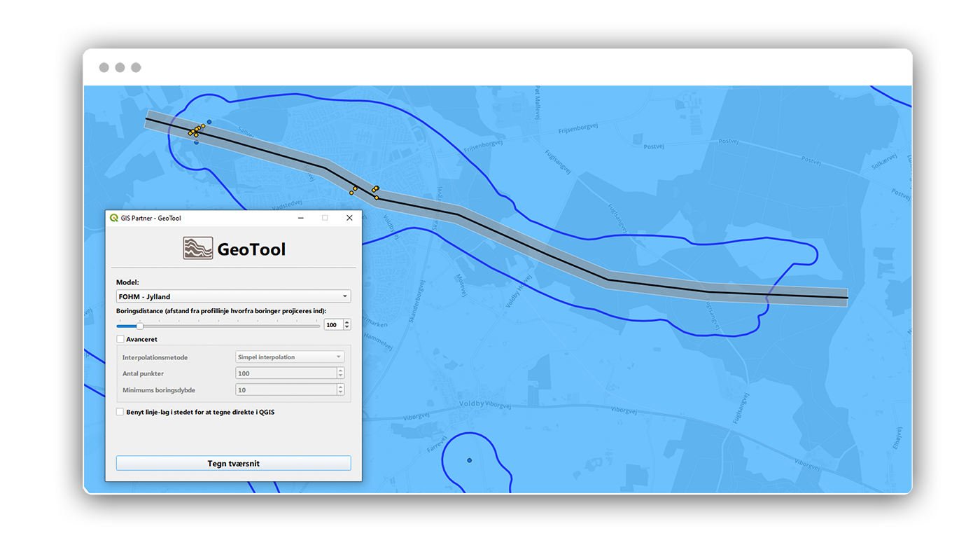Expand the Interpolationsmetode combo box
This screenshot has height=552, width=980.
[x=290, y=357]
